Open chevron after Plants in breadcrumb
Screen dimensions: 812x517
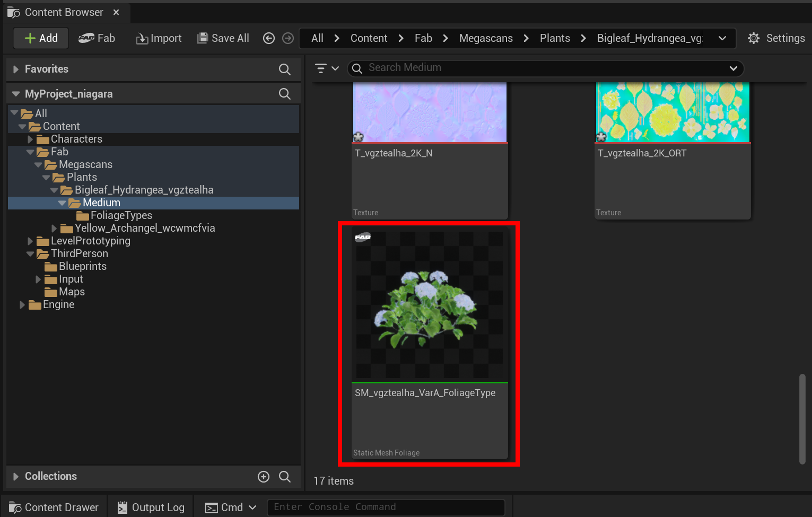click(583, 38)
